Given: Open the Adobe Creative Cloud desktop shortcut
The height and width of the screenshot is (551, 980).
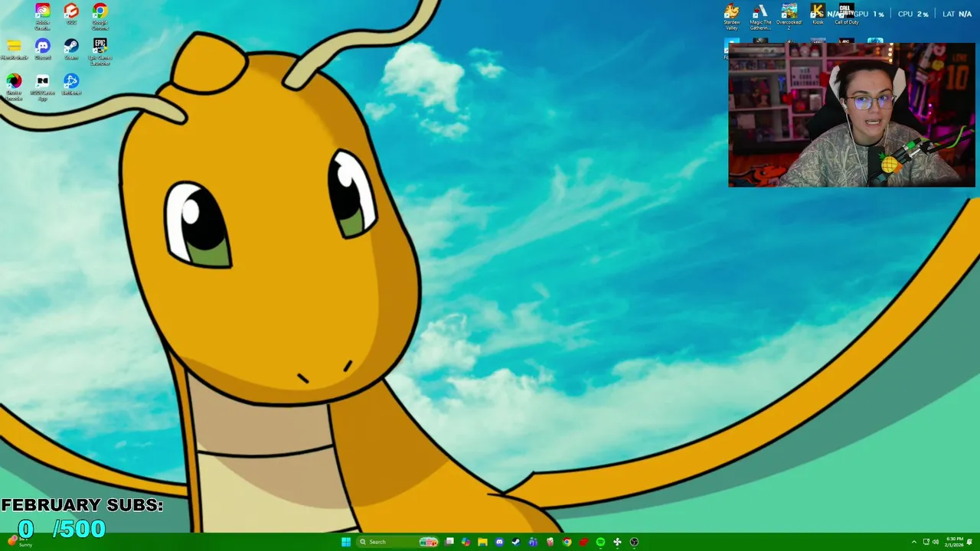Looking at the screenshot, I should (42, 17).
